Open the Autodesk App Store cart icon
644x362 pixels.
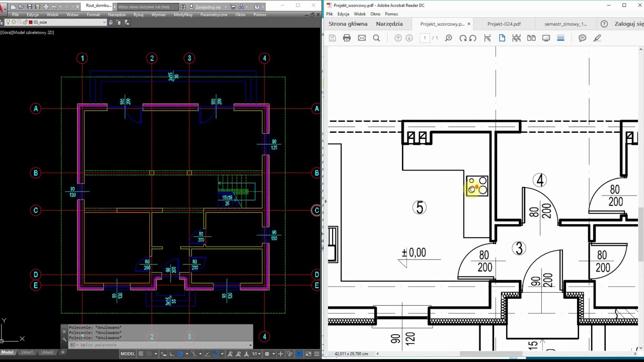pos(233,7)
